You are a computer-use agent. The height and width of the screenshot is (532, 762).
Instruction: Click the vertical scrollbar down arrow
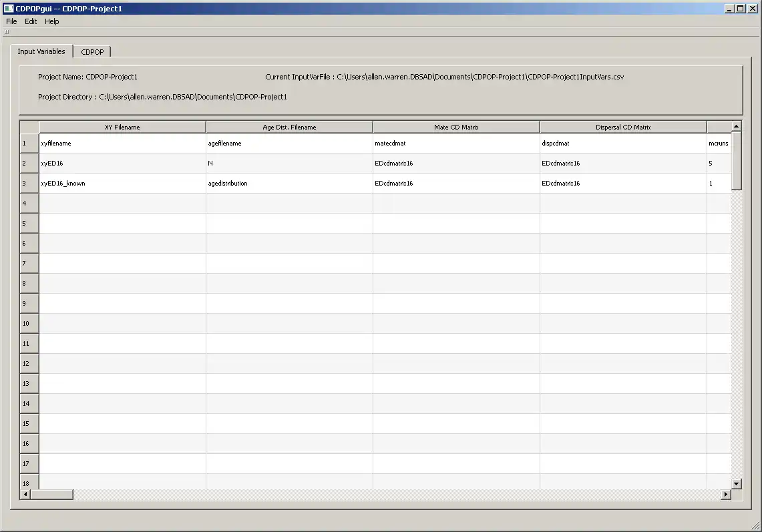736,484
